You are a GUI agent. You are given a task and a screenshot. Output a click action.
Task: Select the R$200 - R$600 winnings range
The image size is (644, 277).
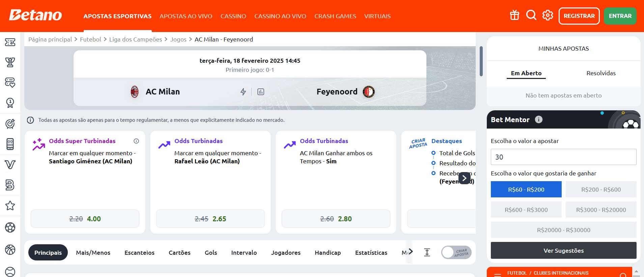point(601,189)
